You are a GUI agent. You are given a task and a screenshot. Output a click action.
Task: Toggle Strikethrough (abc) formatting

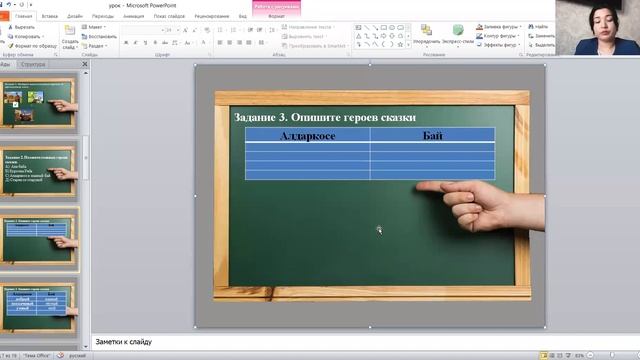point(165,43)
